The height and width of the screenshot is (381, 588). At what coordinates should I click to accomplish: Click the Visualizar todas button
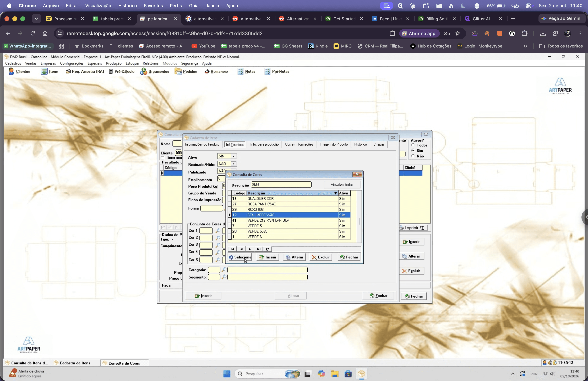pyautogui.click(x=342, y=185)
